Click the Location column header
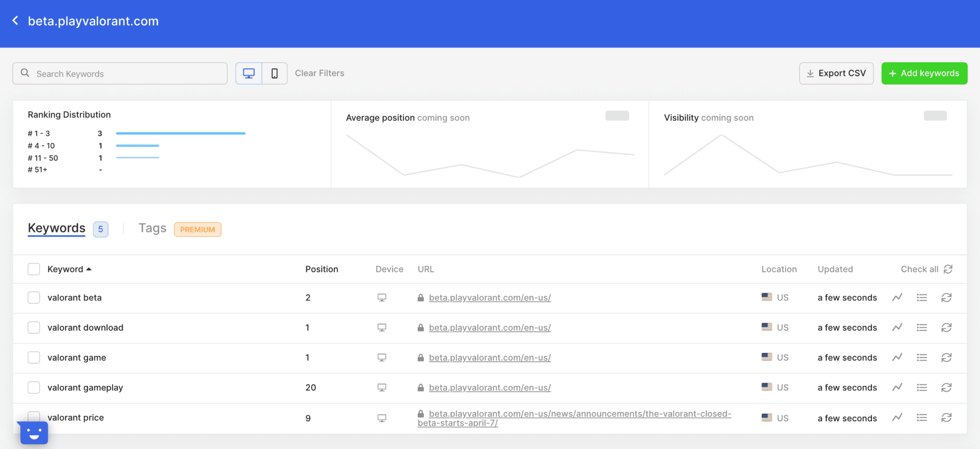Image resolution: width=980 pixels, height=449 pixels. pos(779,269)
